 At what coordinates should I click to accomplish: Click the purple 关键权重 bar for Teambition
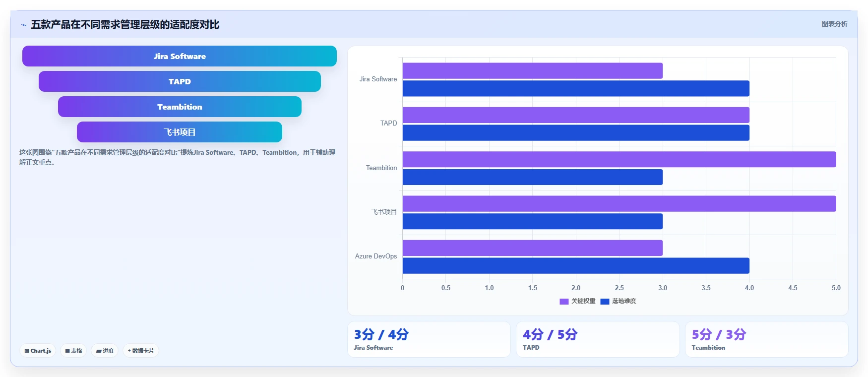pyautogui.click(x=619, y=159)
